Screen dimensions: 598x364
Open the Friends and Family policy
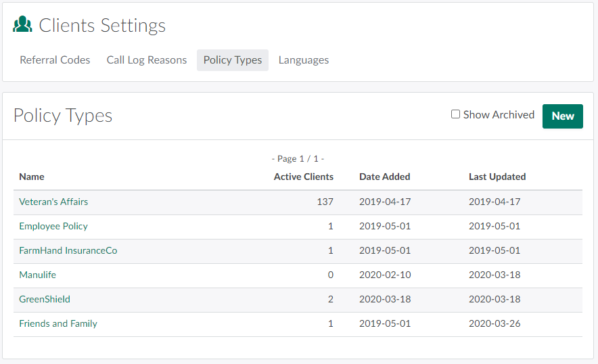(58, 323)
